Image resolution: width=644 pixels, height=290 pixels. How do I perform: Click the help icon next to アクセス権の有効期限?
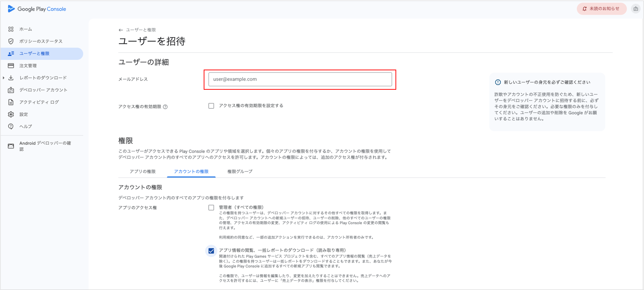(165, 107)
